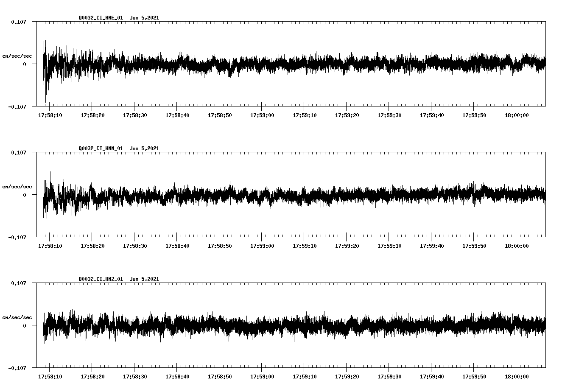Click the 17:59:20 time label on the HNN axis
The image size is (576, 392).
point(347,246)
